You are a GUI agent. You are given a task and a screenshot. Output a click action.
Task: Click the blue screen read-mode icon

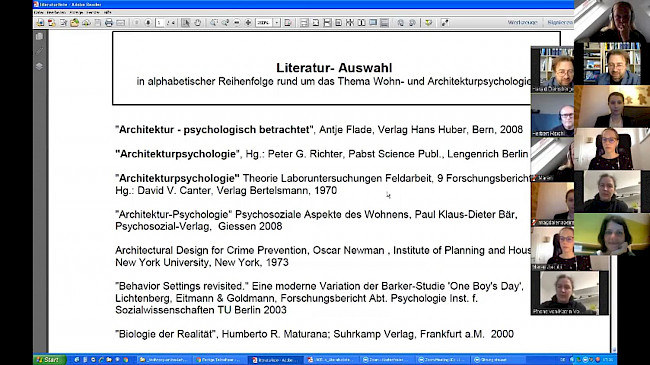click(373, 22)
